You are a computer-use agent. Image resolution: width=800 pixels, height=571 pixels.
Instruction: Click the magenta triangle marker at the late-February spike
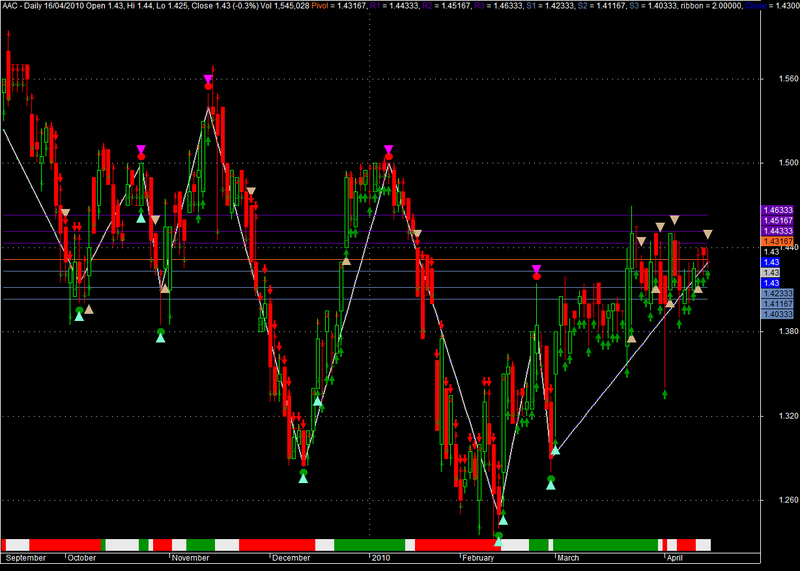pyautogui.click(x=536, y=269)
